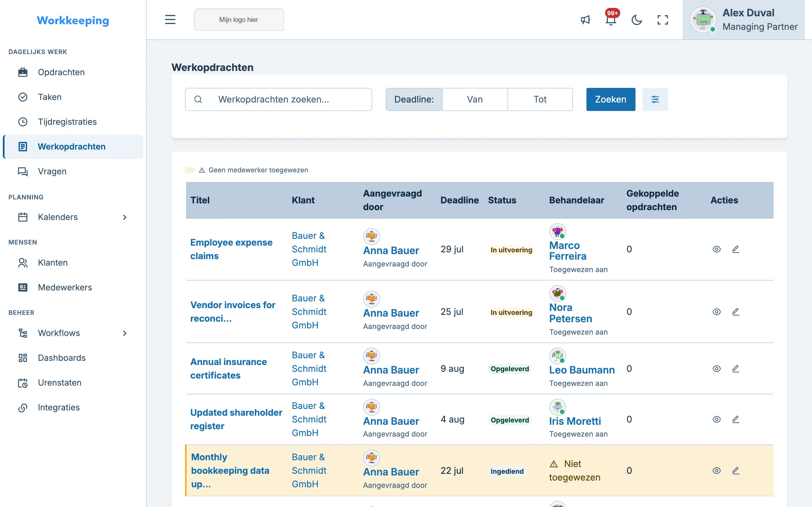Collapse sidebar with hamburger menu icon
The width and height of the screenshot is (812, 507).
point(170,19)
